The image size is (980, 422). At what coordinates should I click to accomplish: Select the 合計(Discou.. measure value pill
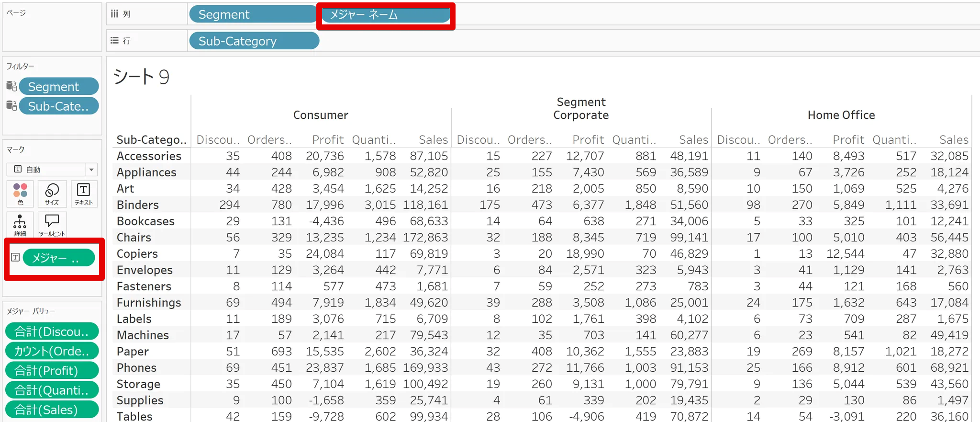click(52, 331)
